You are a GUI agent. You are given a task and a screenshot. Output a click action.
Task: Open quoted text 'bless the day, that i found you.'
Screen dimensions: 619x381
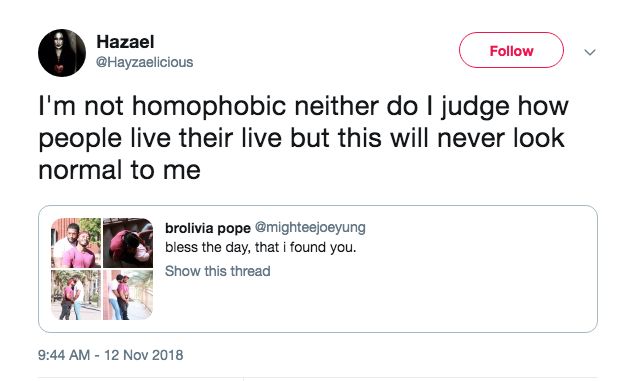(261, 248)
